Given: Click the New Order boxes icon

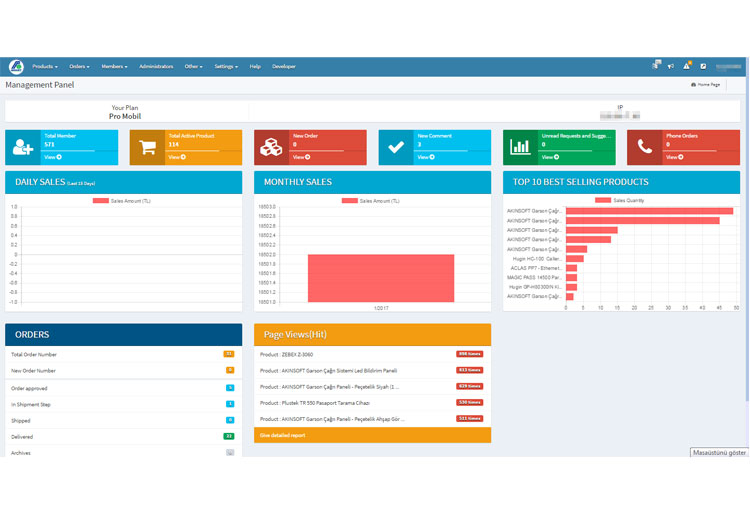Looking at the screenshot, I should point(271,147).
